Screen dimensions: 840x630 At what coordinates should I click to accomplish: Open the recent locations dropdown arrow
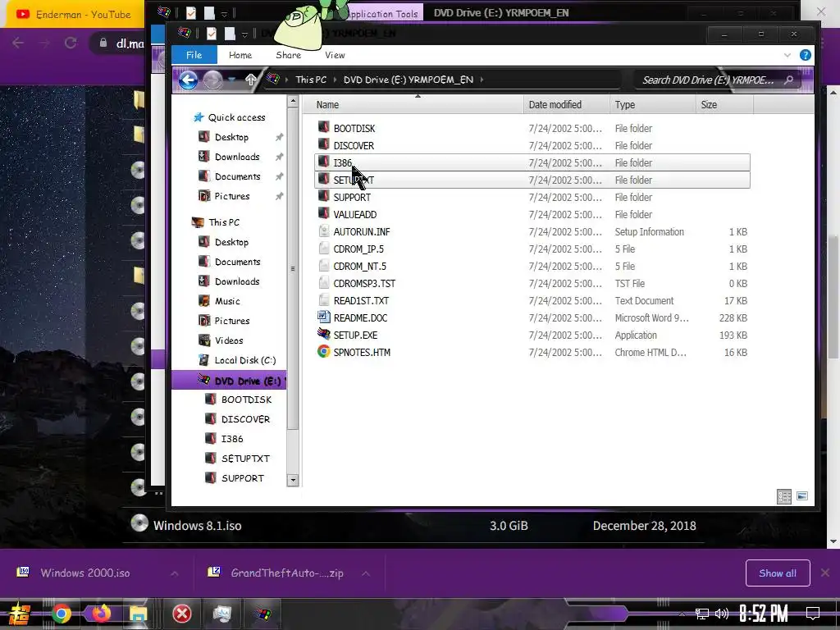[232, 80]
